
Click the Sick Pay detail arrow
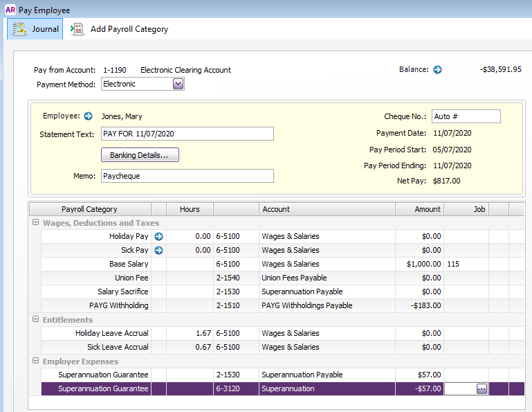tap(158, 251)
